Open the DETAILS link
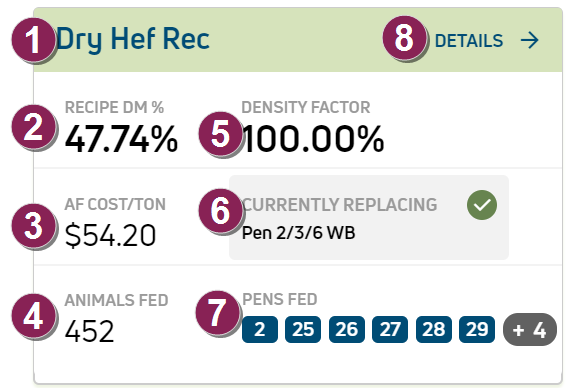570x389 pixels. (x=487, y=40)
